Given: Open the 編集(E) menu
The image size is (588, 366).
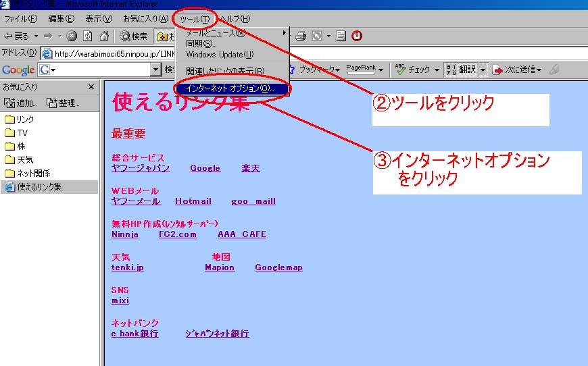Looking at the screenshot, I should pyautogui.click(x=61, y=19).
